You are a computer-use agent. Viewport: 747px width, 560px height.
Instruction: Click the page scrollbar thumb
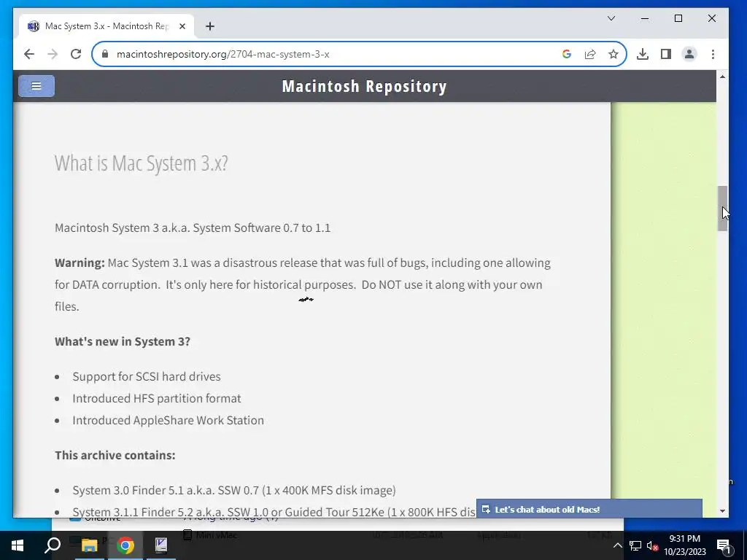coord(722,208)
